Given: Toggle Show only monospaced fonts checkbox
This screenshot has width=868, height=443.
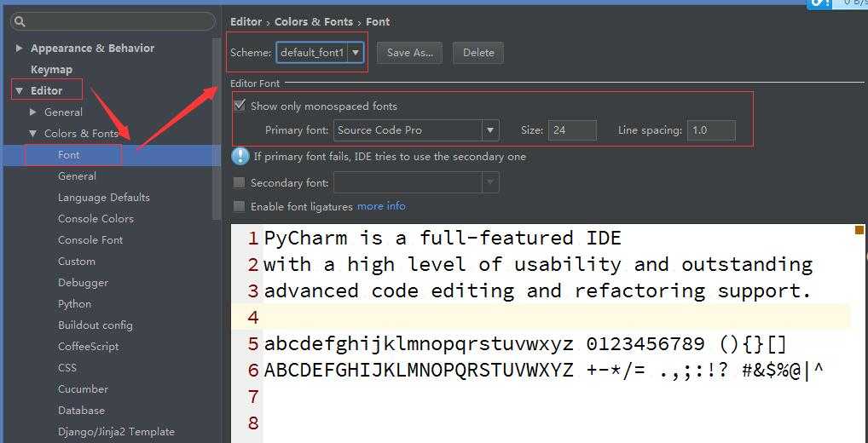Looking at the screenshot, I should [239, 105].
